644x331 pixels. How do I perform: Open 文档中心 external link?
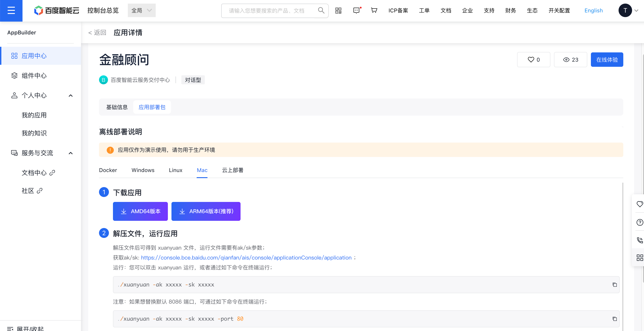(38, 173)
